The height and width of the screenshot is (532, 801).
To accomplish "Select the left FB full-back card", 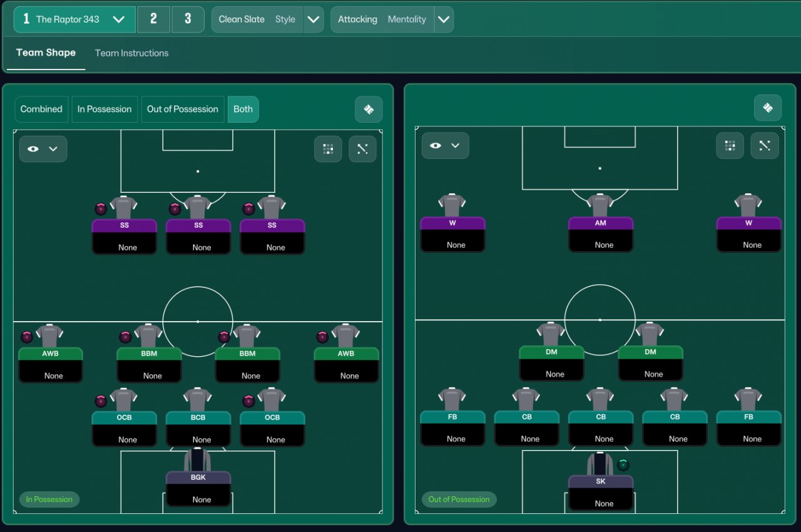I will coord(453,427).
